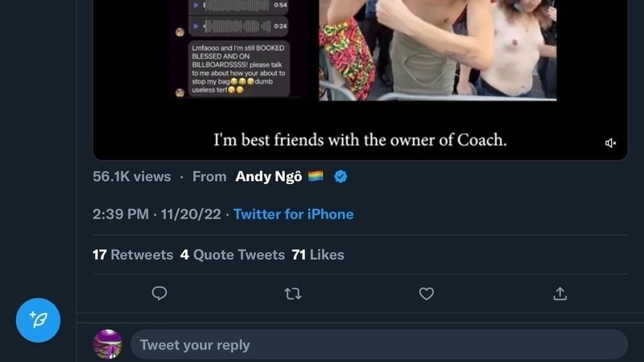Open the 4 Quote Tweets list
The height and width of the screenshot is (362, 644).
pos(233,254)
